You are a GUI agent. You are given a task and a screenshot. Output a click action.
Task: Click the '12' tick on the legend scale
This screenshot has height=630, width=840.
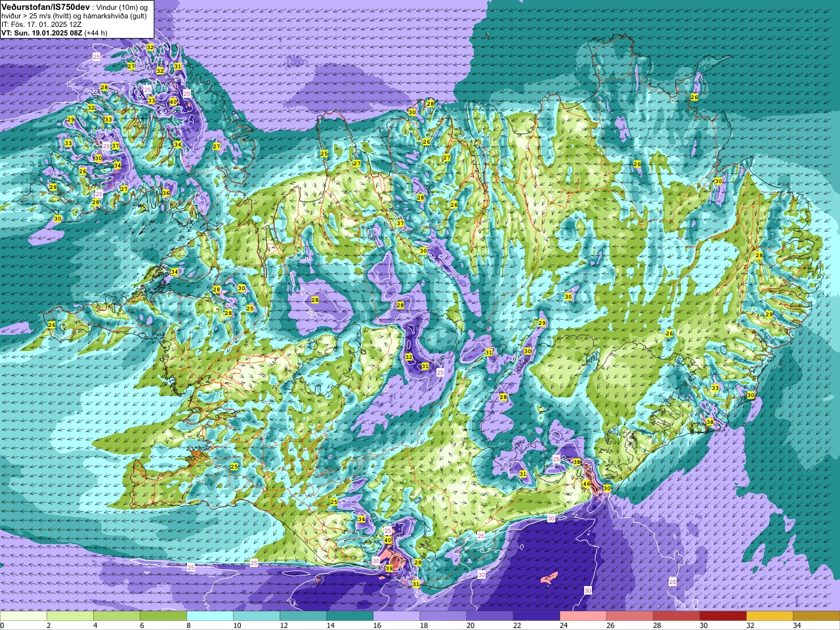(x=284, y=625)
